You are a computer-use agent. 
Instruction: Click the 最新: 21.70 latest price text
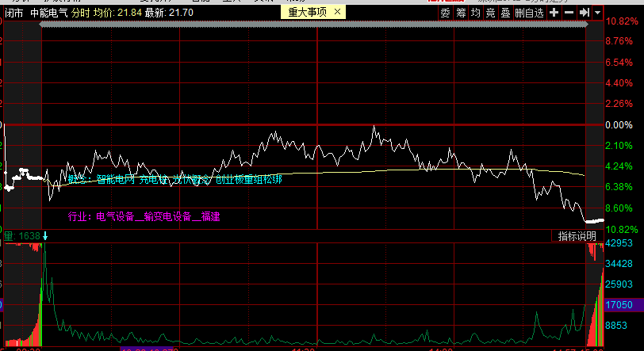[x=169, y=13]
